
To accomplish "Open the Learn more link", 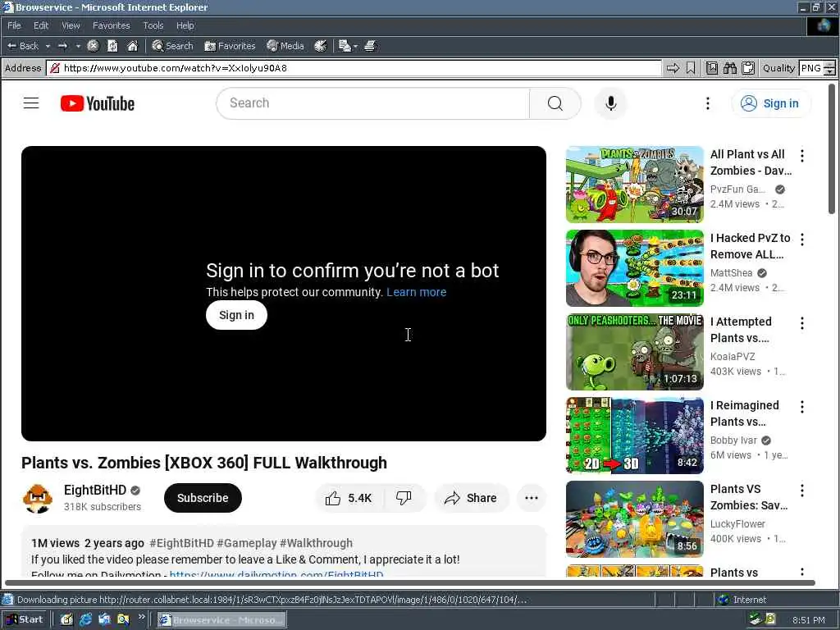I will click(416, 292).
